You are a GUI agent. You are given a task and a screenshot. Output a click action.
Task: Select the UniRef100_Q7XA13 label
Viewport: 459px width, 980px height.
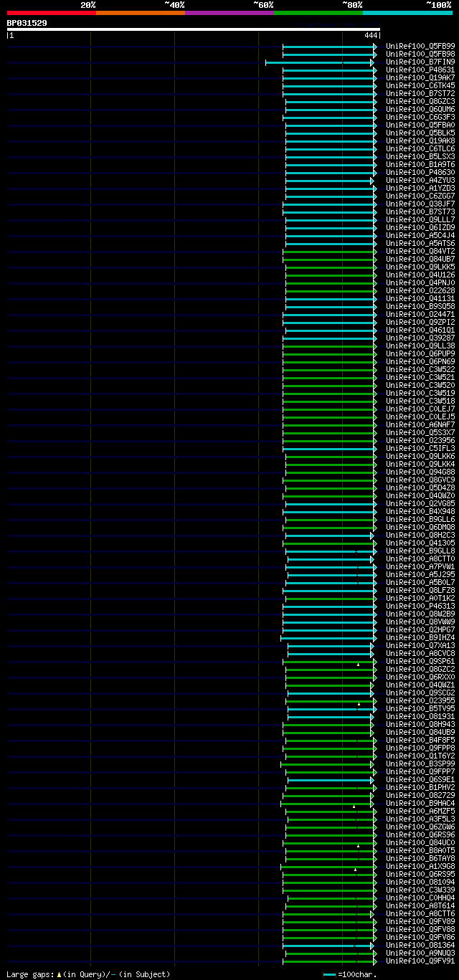pos(420,645)
